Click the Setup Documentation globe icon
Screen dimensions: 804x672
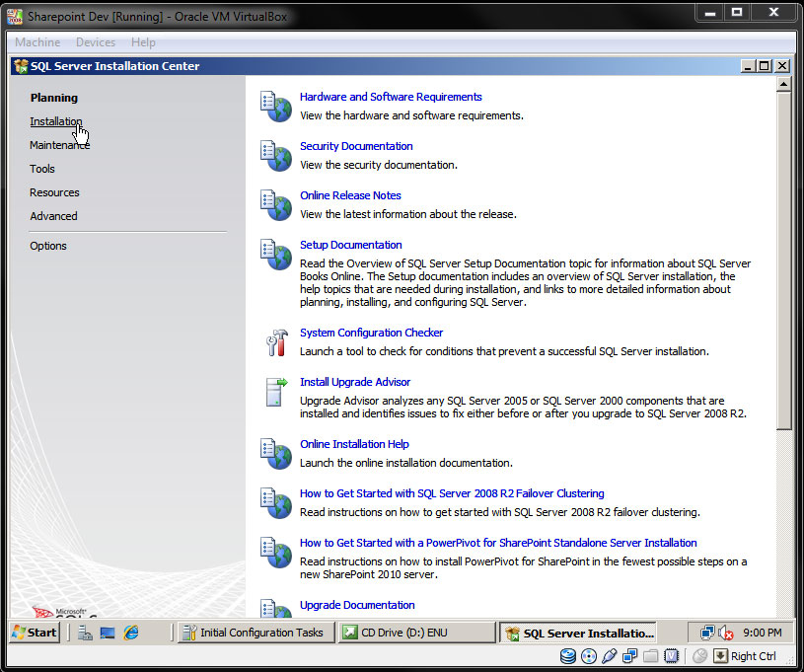tap(276, 254)
